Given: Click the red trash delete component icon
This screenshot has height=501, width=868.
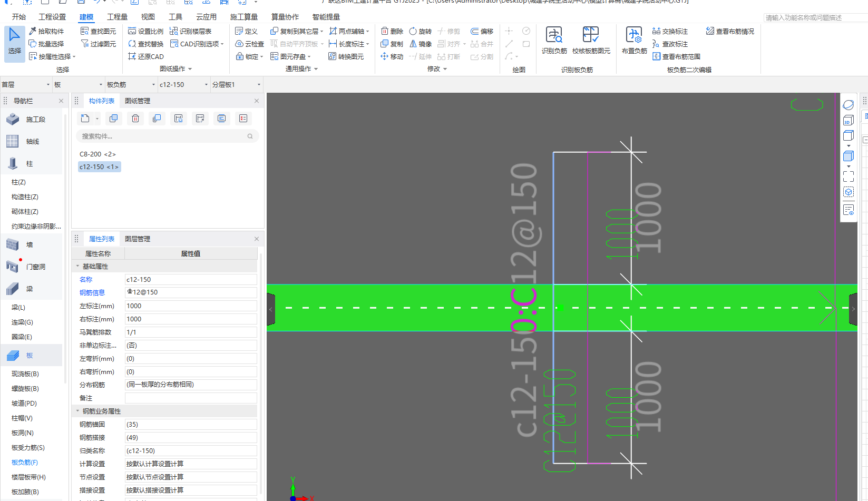Looking at the screenshot, I should pyautogui.click(x=135, y=119).
